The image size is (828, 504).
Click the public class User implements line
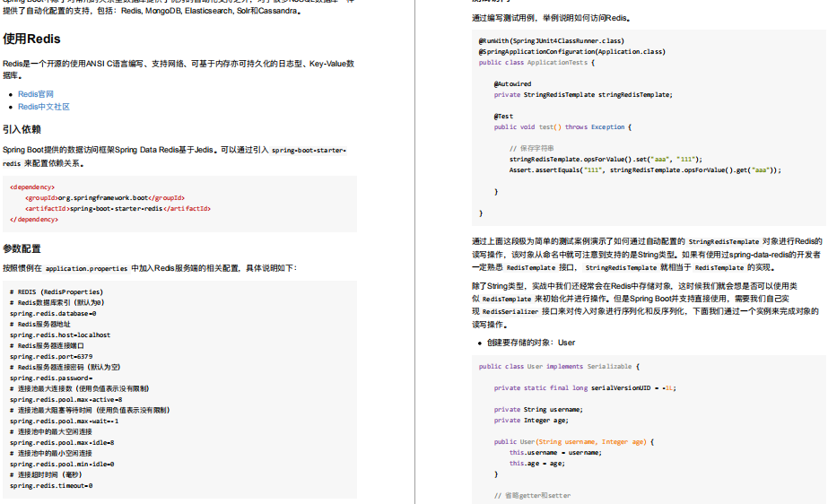(x=559, y=366)
